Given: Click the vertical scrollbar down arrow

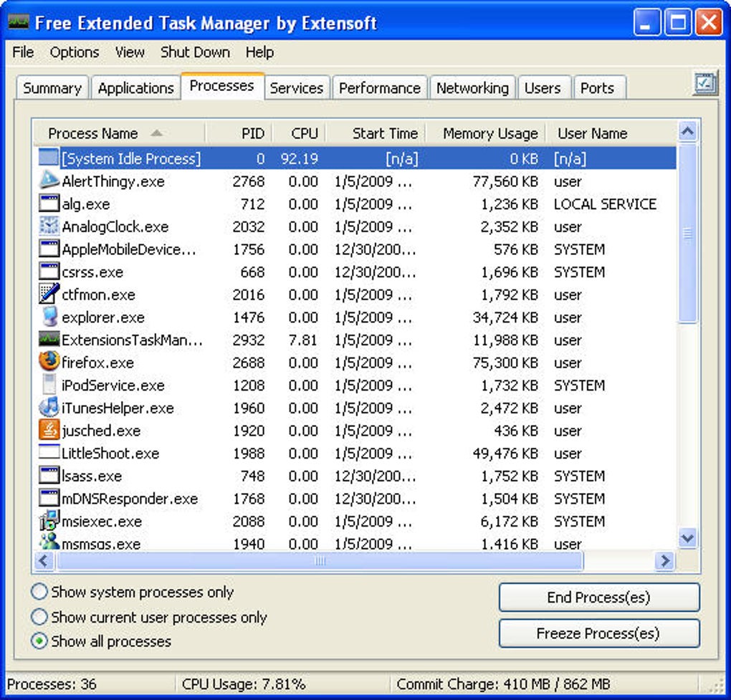Looking at the screenshot, I should click(x=688, y=538).
